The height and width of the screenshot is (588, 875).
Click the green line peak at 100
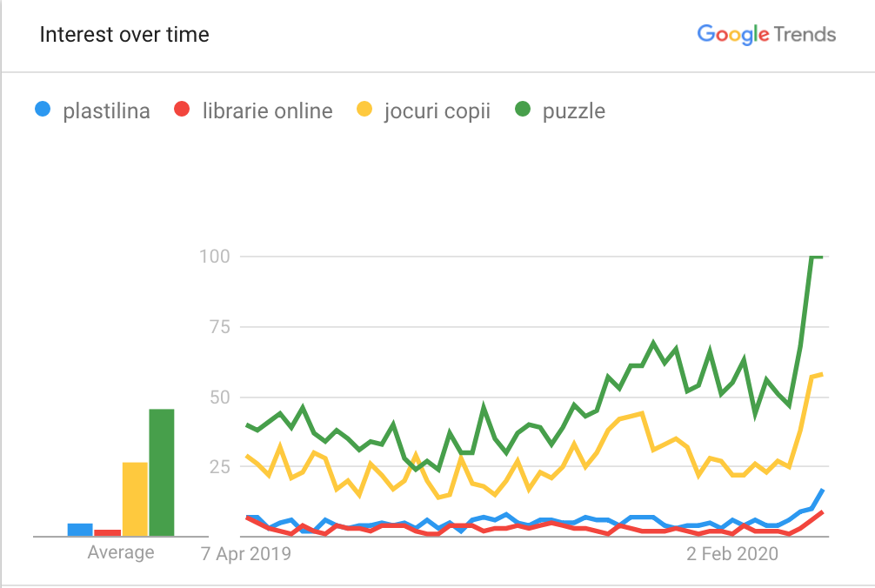(816, 257)
